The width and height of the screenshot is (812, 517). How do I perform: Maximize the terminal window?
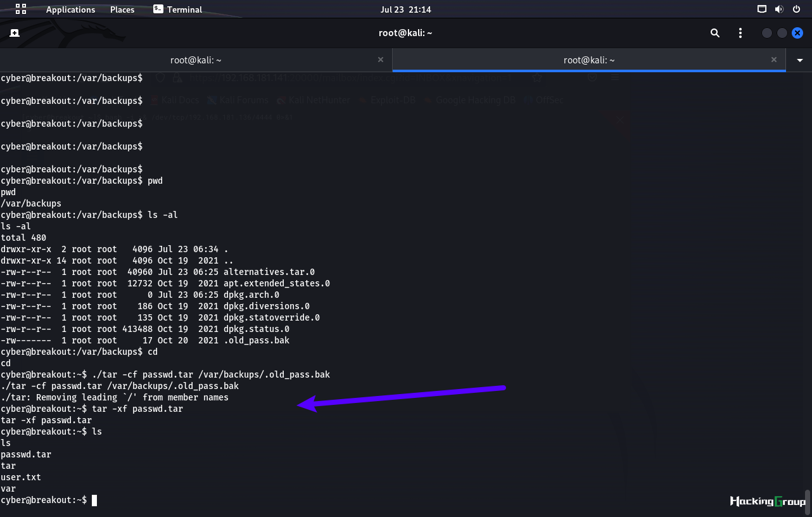(782, 33)
